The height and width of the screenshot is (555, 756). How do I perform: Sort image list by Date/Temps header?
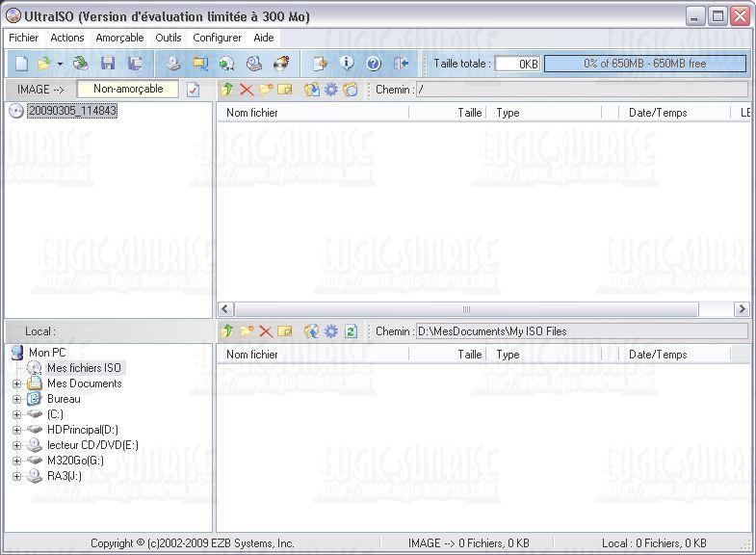675,113
